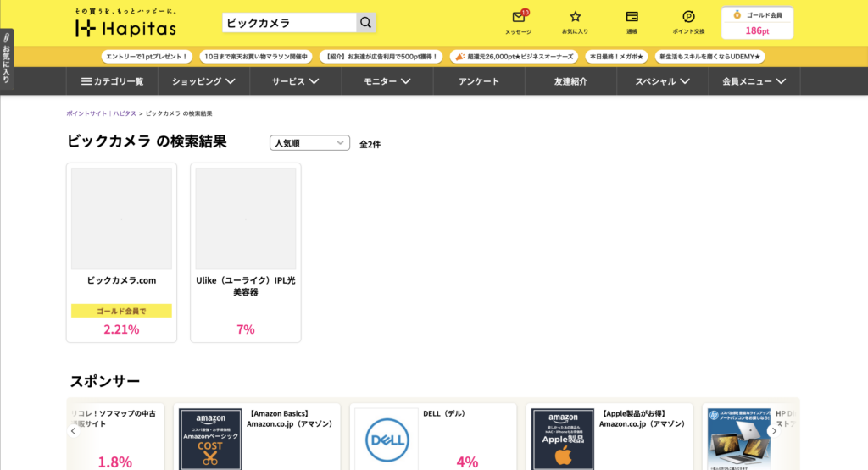Click the 全2件 result count
Viewport: 868px width, 470px height.
pos(370,144)
